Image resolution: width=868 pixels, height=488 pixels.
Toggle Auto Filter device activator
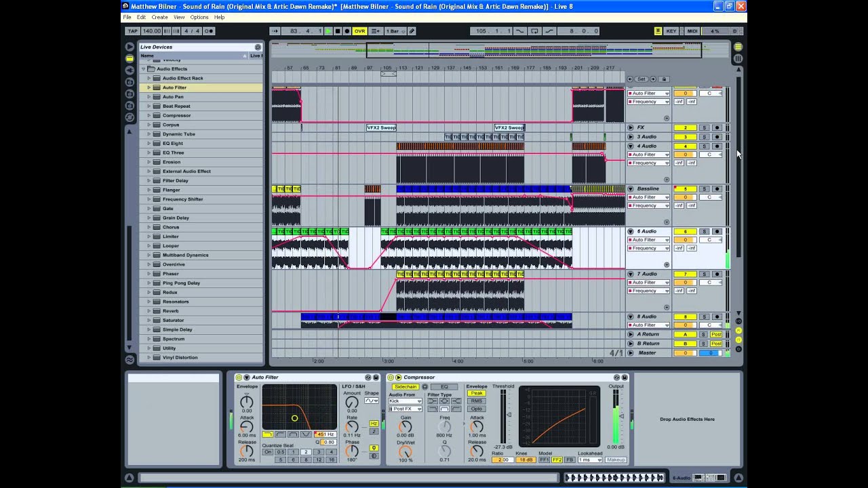click(239, 378)
